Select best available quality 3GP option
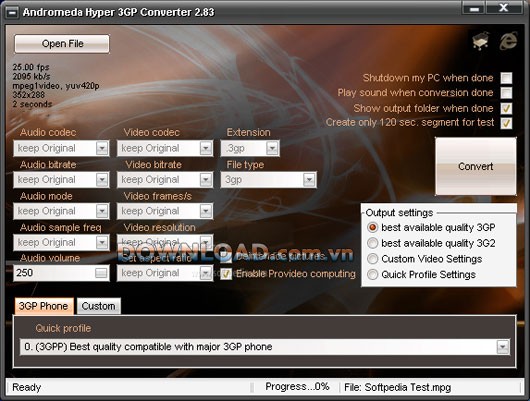The height and width of the screenshot is (401, 530). click(x=372, y=227)
